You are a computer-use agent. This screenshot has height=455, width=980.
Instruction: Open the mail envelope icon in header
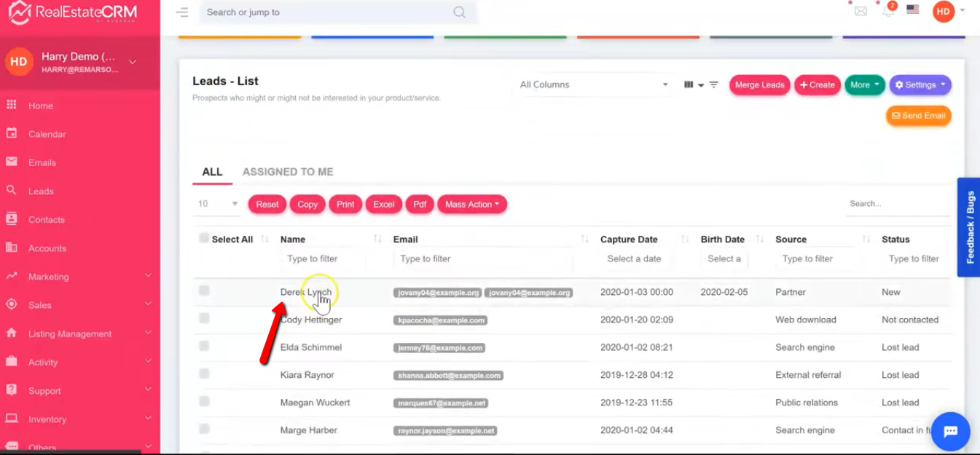(x=861, y=11)
